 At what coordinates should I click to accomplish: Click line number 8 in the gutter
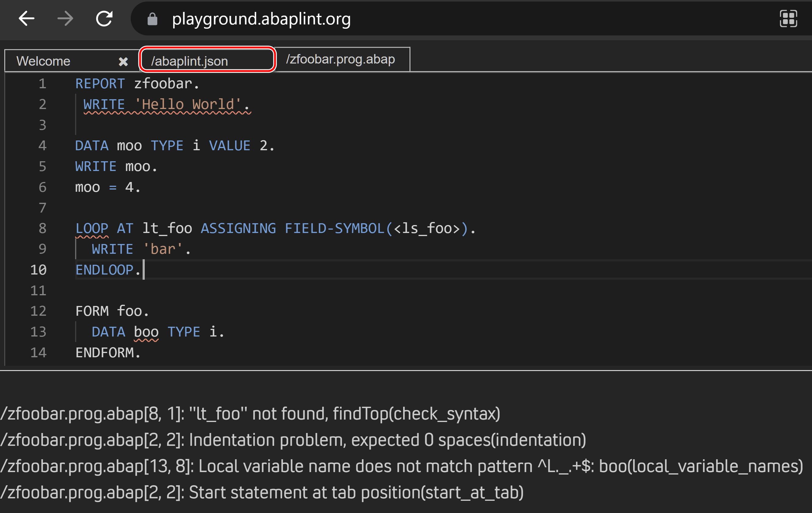(x=42, y=228)
